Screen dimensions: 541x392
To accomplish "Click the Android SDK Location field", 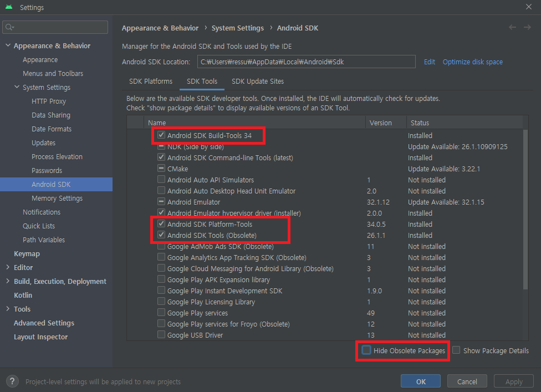I will [307, 62].
